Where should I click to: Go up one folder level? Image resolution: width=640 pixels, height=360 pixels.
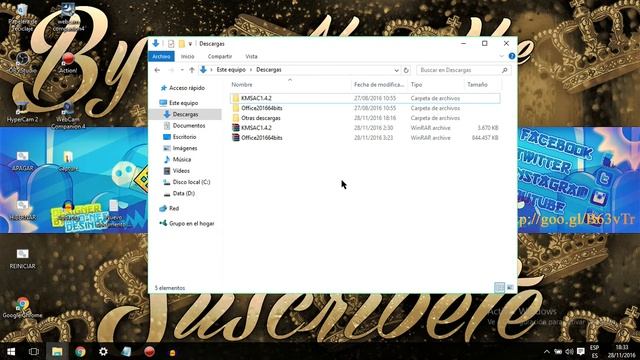(192, 70)
